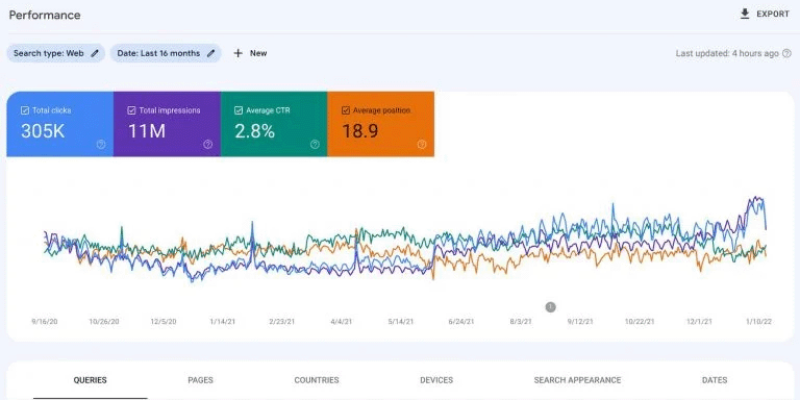Open help icon on Average position card
The width and height of the screenshot is (800, 400).
pos(421,144)
